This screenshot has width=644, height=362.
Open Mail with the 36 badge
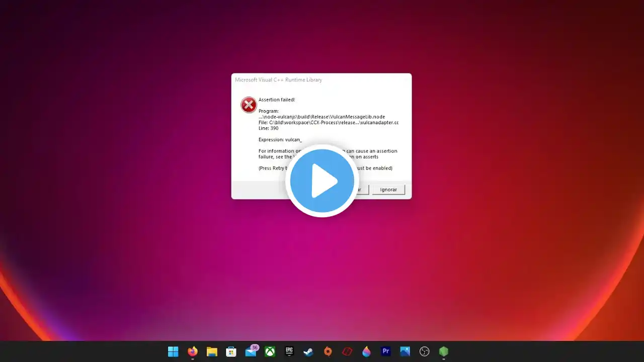coord(251,350)
